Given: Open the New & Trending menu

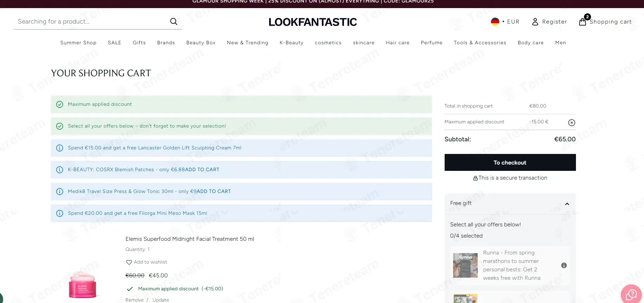Looking at the screenshot, I should click(x=247, y=43).
